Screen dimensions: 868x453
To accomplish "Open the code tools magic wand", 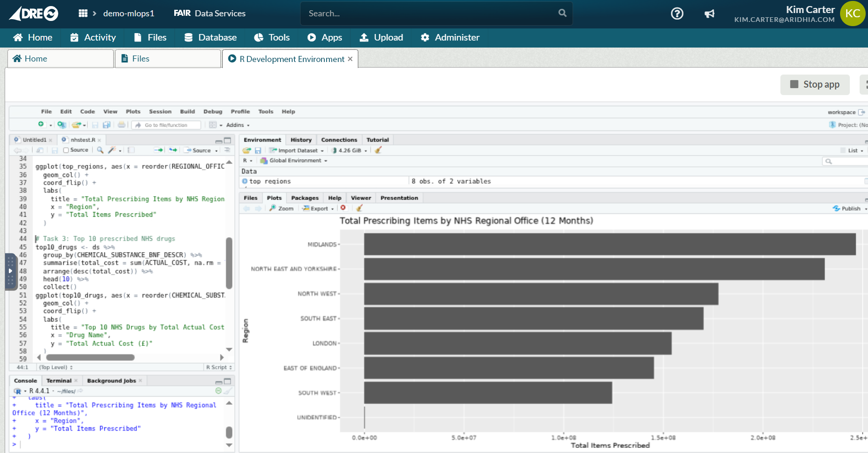I will coord(112,150).
